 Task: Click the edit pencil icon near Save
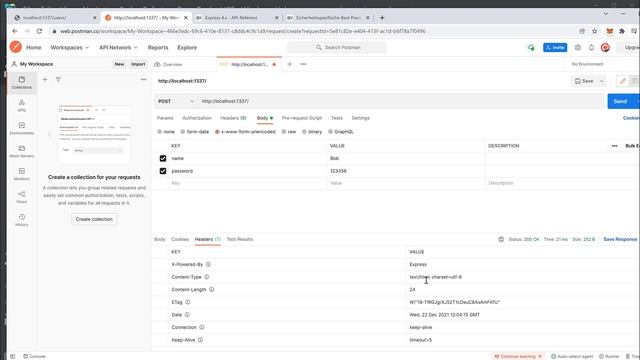(x=622, y=81)
